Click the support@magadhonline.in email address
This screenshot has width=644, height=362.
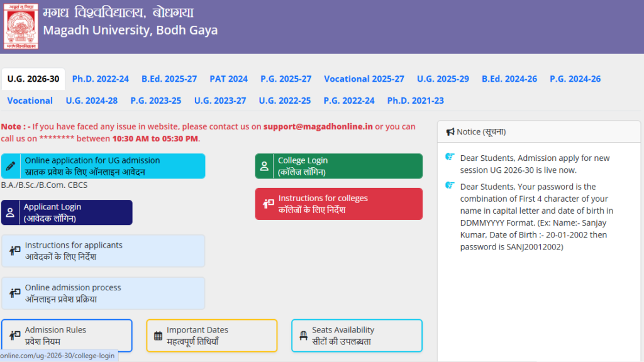click(318, 126)
